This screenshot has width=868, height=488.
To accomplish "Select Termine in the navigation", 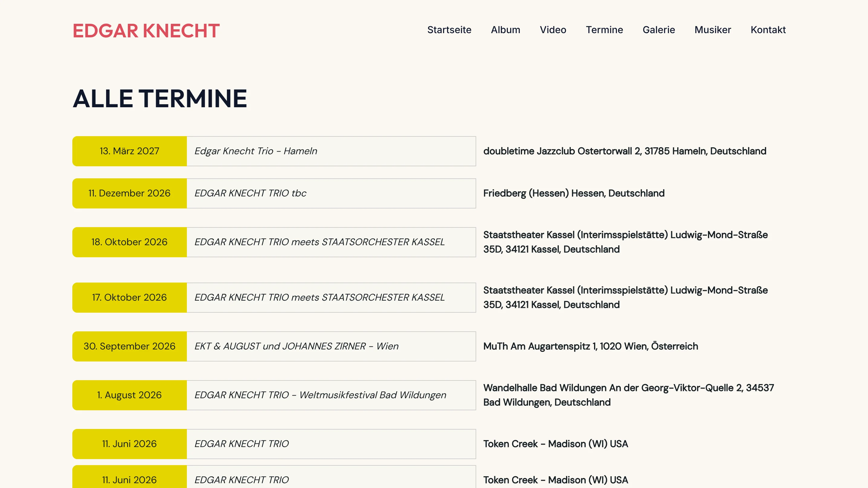I will pos(604,30).
